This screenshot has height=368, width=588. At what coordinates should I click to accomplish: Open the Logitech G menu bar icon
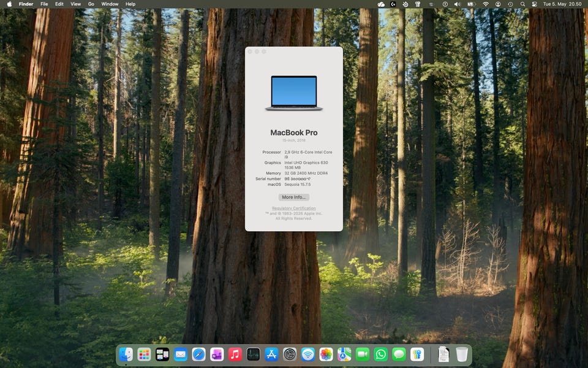click(393, 4)
